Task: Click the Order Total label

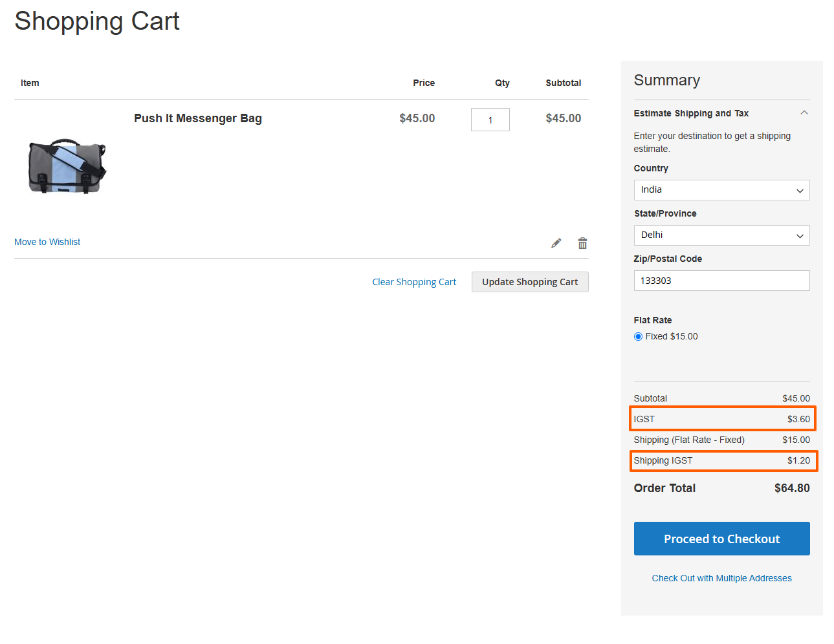Action: click(664, 488)
